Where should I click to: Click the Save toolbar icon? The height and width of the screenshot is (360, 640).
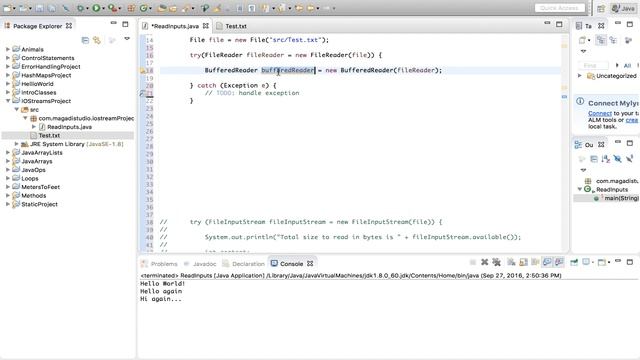pyautogui.click(x=39, y=8)
